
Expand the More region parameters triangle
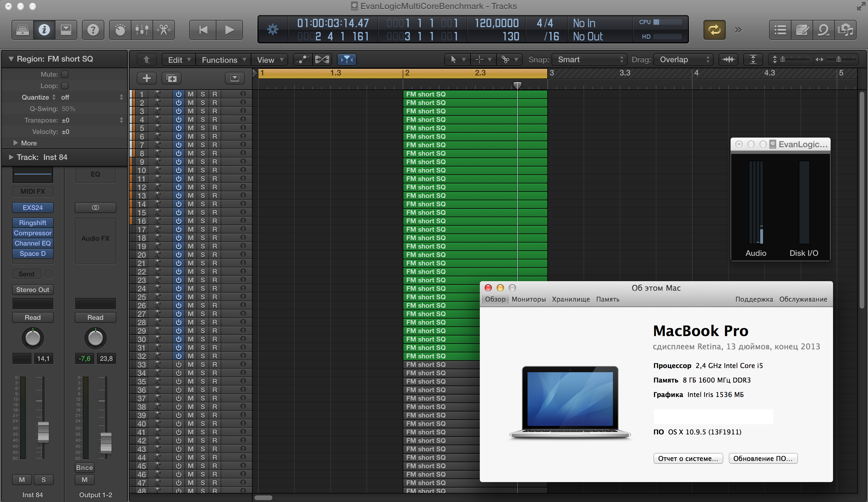pyautogui.click(x=15, y=143)
